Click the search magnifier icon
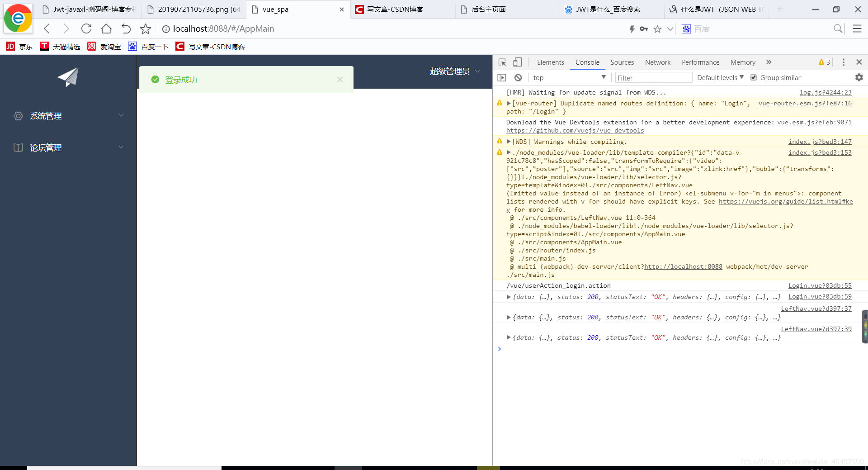868x470 pixels. point(838,29)
